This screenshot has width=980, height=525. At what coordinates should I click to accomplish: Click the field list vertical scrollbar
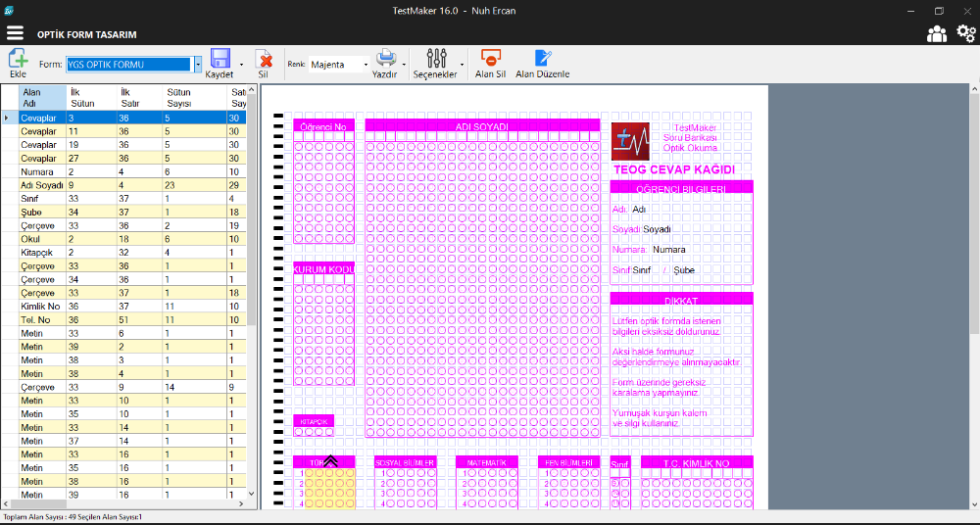252,294
